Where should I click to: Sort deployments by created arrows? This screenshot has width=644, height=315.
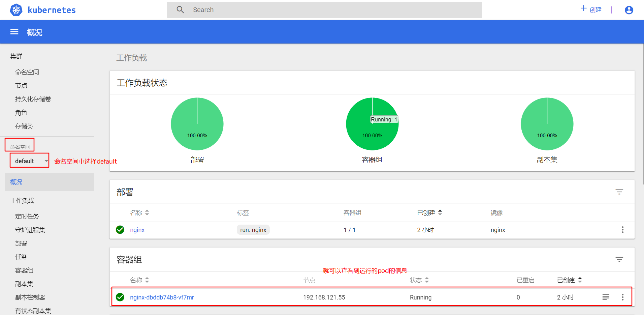point(440,212)
